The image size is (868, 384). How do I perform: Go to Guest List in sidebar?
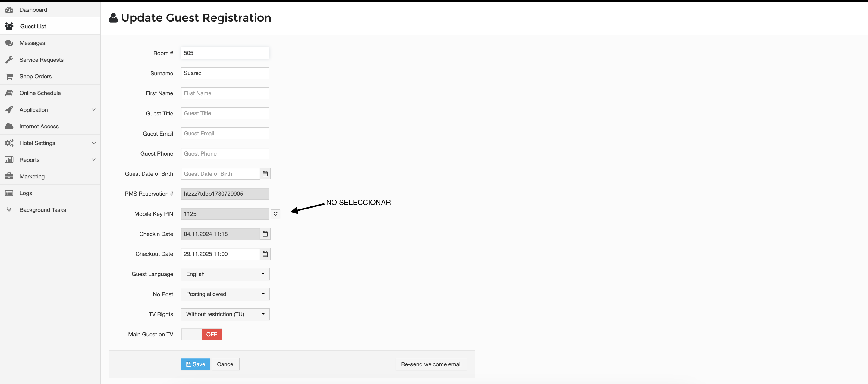click(50, 26)
